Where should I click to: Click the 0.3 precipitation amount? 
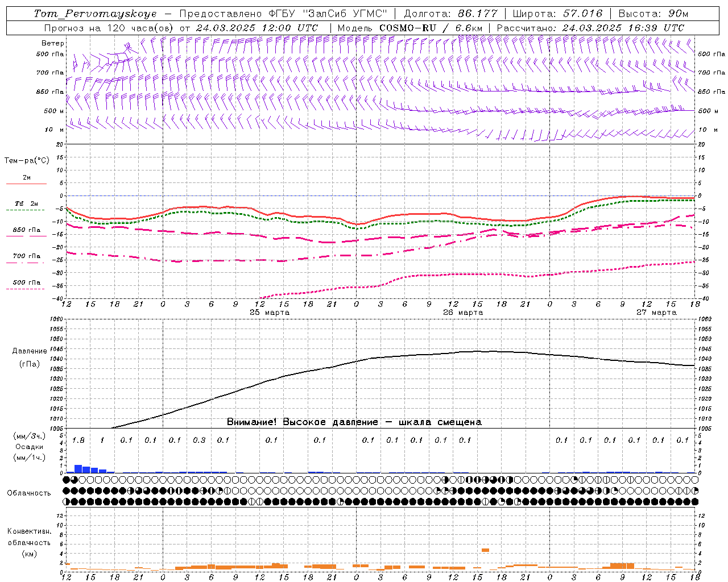pos(199,440)
